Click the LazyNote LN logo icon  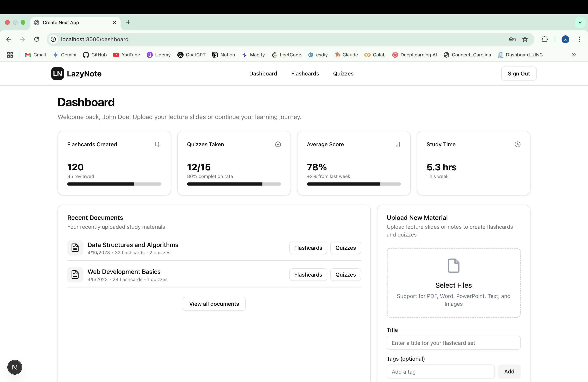(57, 74)
